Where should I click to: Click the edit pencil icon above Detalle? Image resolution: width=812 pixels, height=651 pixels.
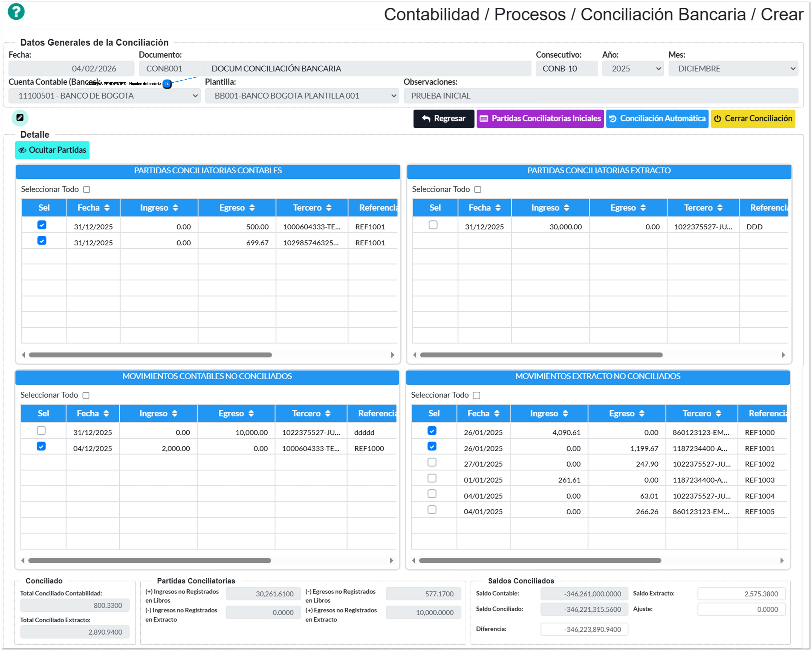[20, 118]
